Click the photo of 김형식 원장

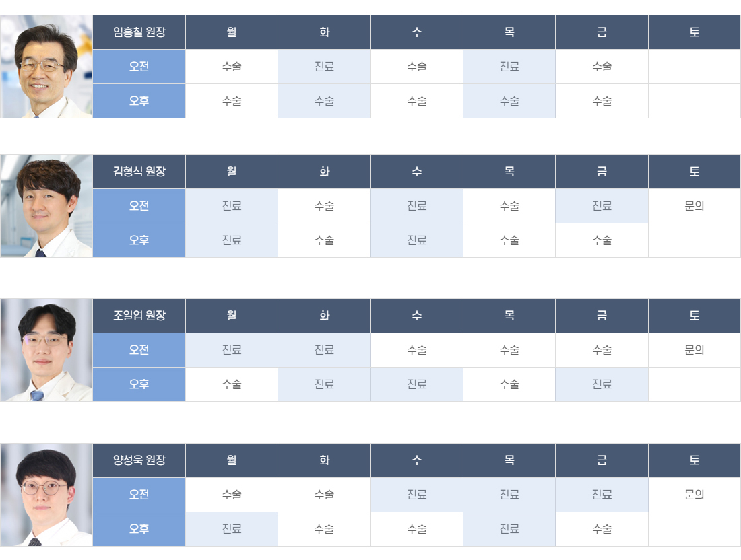46,206
